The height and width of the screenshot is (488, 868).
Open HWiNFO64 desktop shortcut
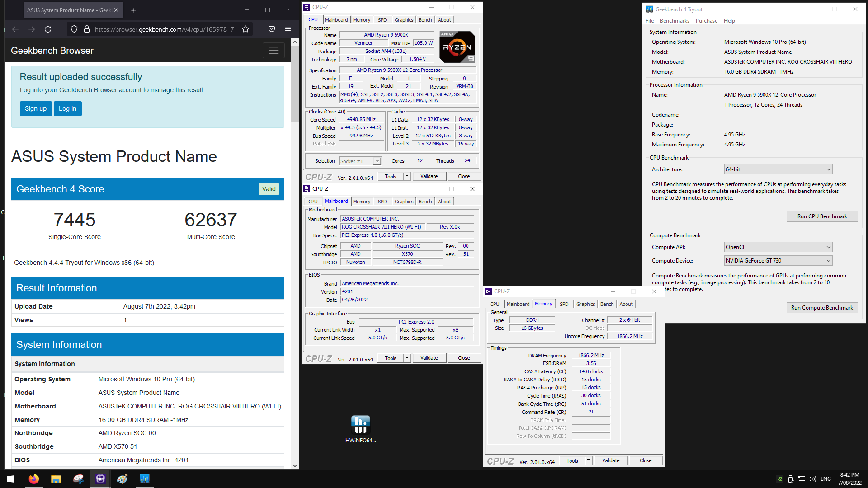tap(361, 429)
